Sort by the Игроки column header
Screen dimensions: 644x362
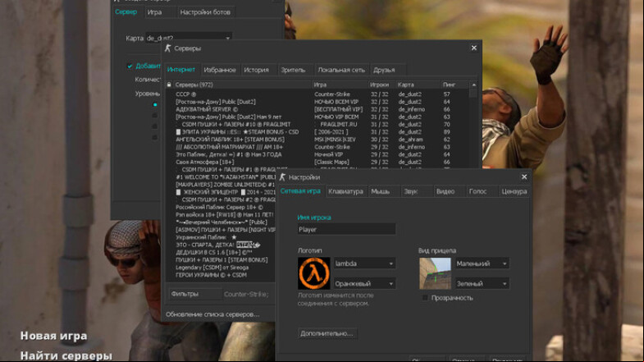381,85
